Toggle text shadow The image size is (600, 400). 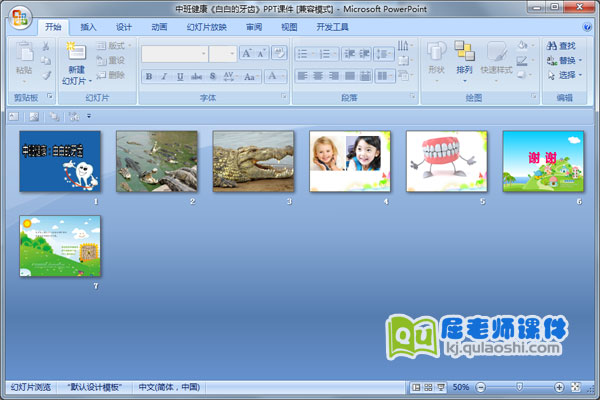[212, 76]
